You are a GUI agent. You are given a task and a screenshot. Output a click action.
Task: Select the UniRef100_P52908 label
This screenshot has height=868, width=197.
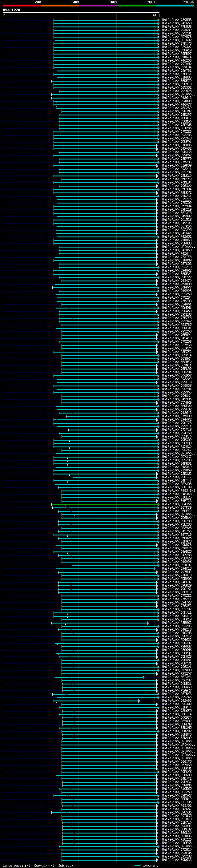click(177, 528)
